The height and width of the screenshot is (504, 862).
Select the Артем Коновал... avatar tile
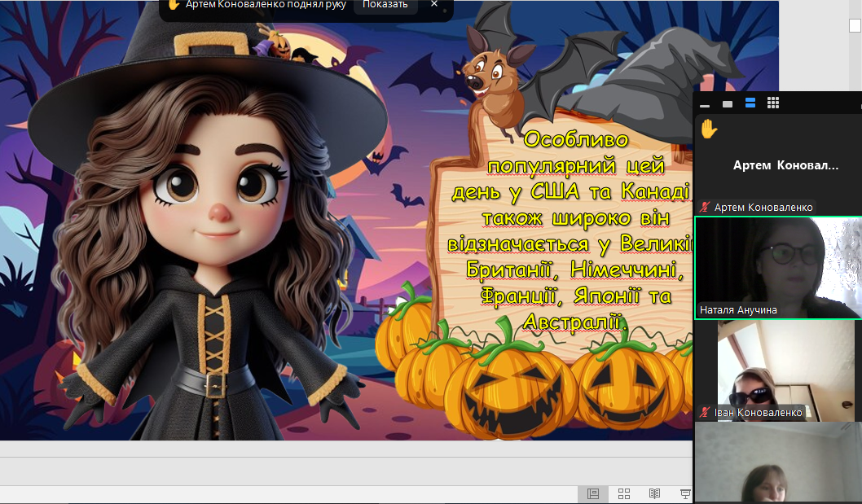coord(778,165)
